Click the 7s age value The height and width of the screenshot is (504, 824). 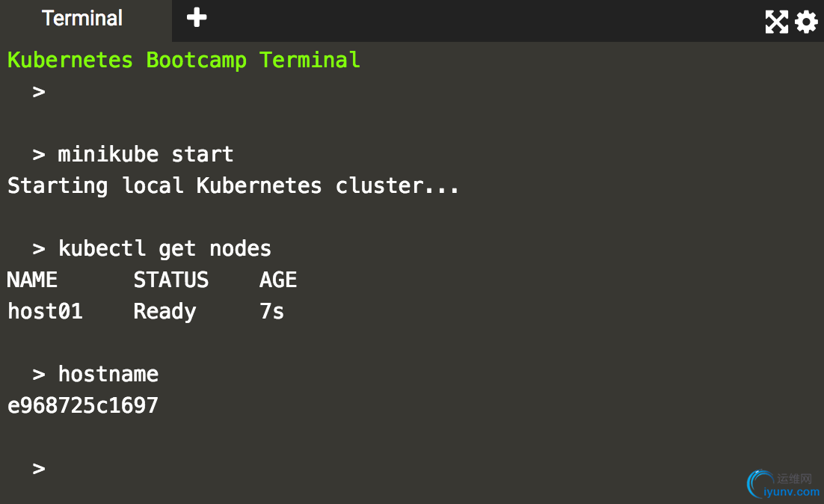pos(271,311)
